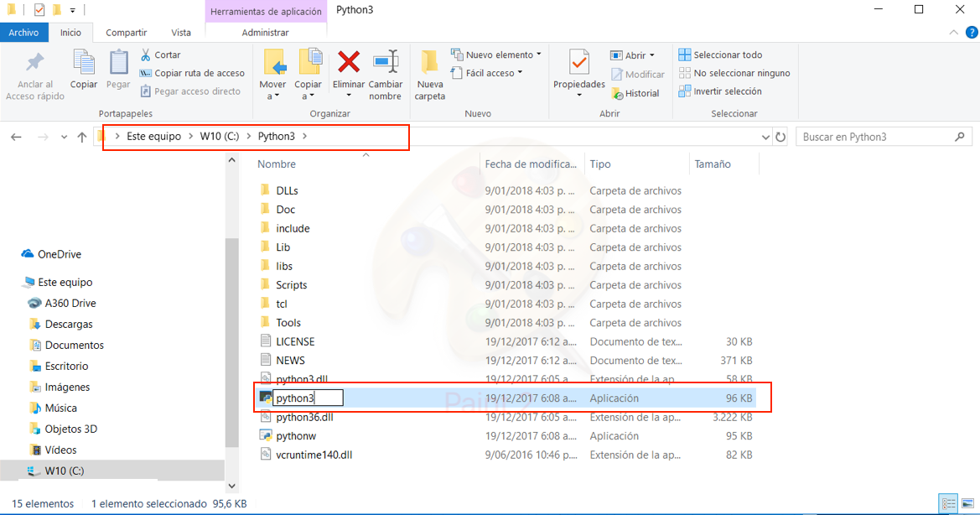This screenshot has height=515, width=980.
Task: Click the python3 rename text field
Action: pyautogui.click(x=309, y=398)
